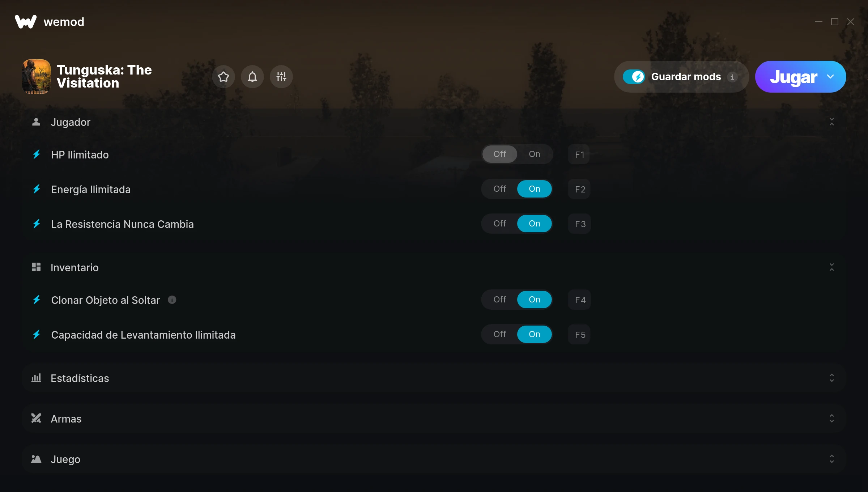
Task: Open the Jugar dropdown arrow
Action: tap(830, 77)
